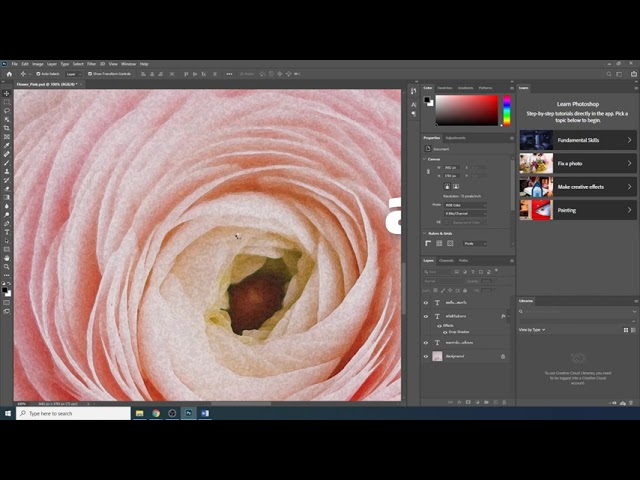Select the Crop tool
Image resolution: width=640 pixels, height=480 pixels.
[7, 128]
